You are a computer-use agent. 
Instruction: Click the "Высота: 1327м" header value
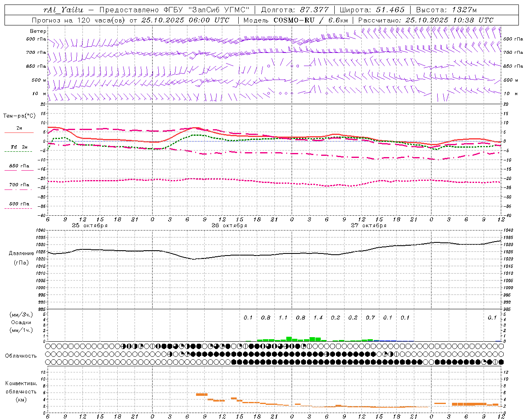pos(446,10)
